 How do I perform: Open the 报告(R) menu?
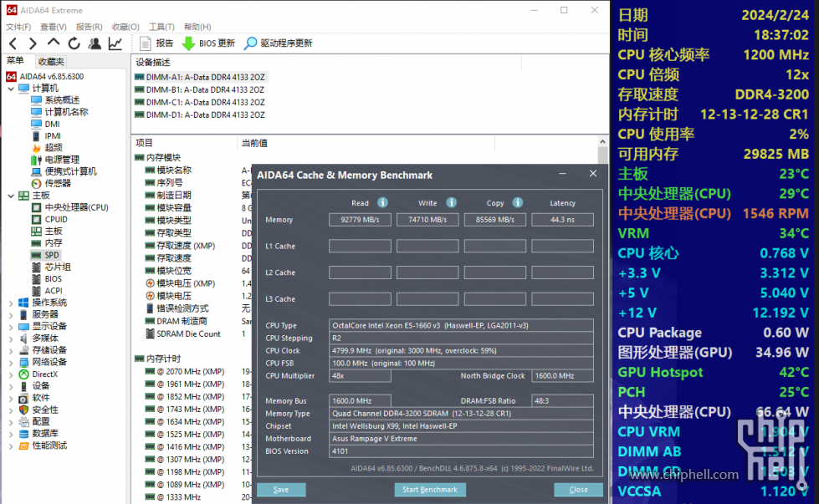point(89,27)
